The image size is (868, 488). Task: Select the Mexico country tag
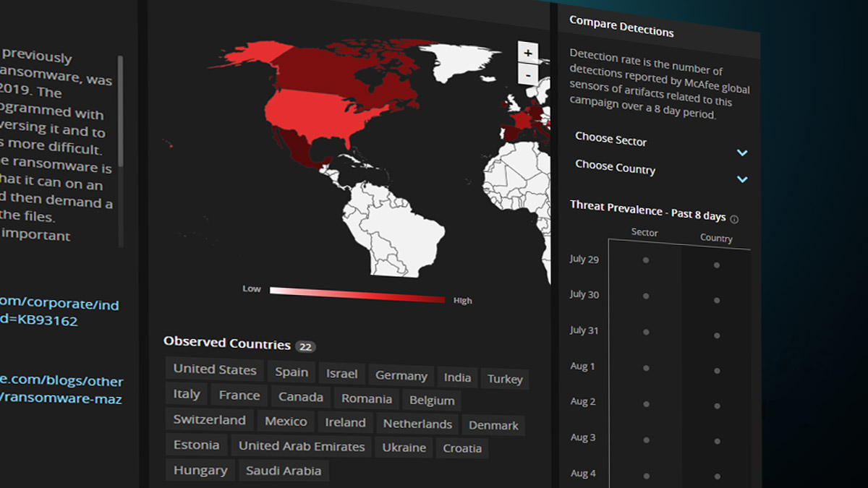click(286, 421)
